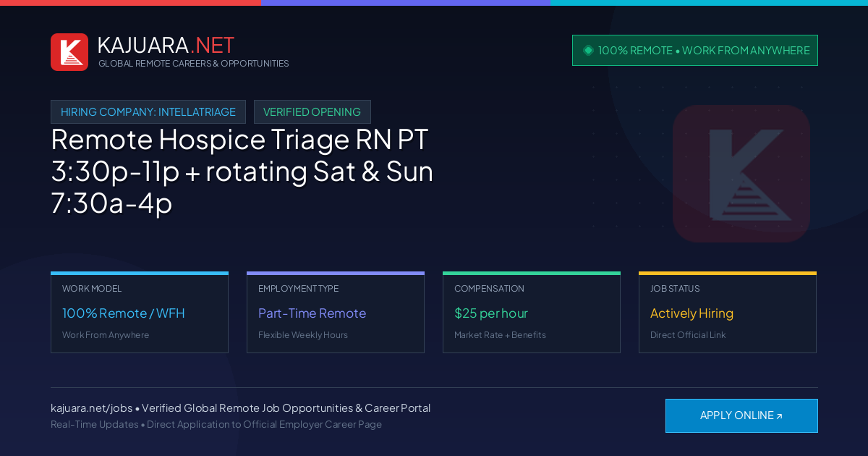Click the Compensation card label
Screen dimensions: 868x456
coord(489,289)
